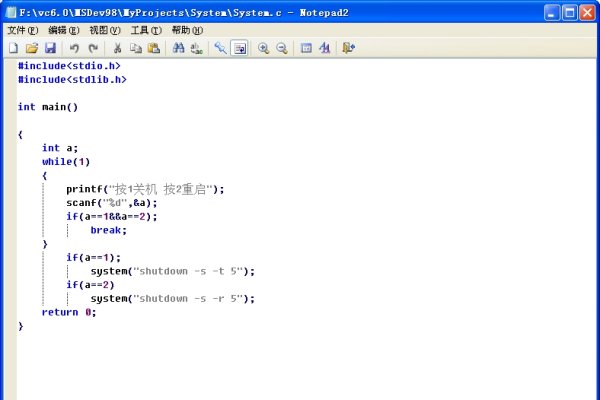
Task: Click the Notepad2 title bar icon
Action: pyautogui.click(x=11, y=13)
